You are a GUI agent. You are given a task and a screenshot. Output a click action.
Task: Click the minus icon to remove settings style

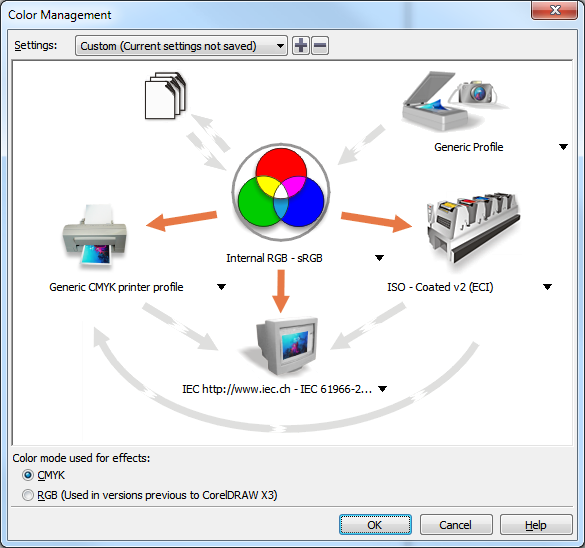(320, 46)
